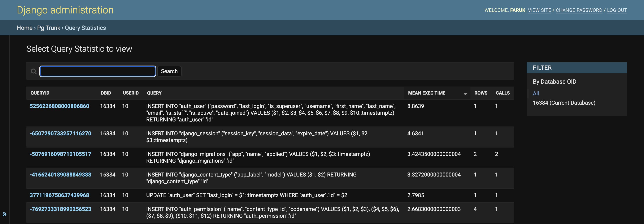Click the magnifying glass search icon

(x=34, y=71)
